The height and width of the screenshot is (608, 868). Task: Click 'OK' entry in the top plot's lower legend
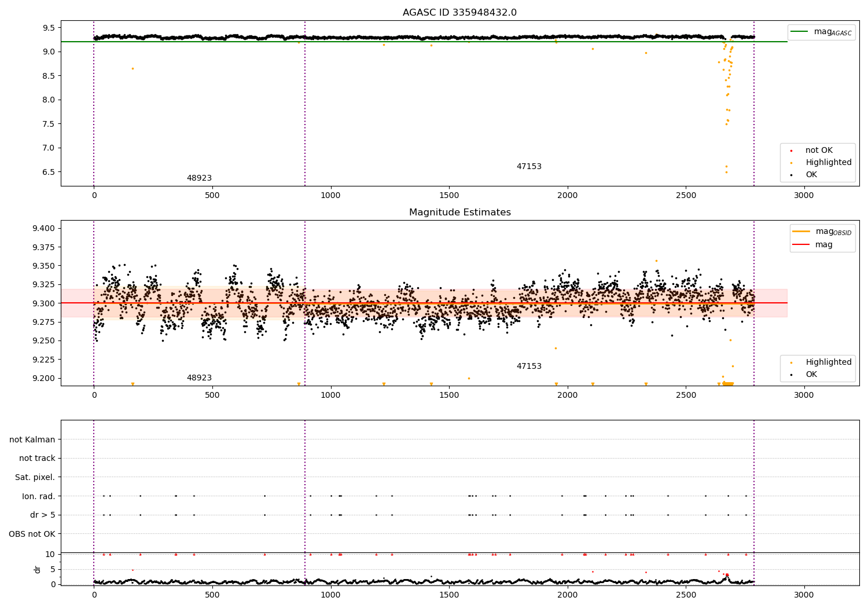[x=811, y=175]
